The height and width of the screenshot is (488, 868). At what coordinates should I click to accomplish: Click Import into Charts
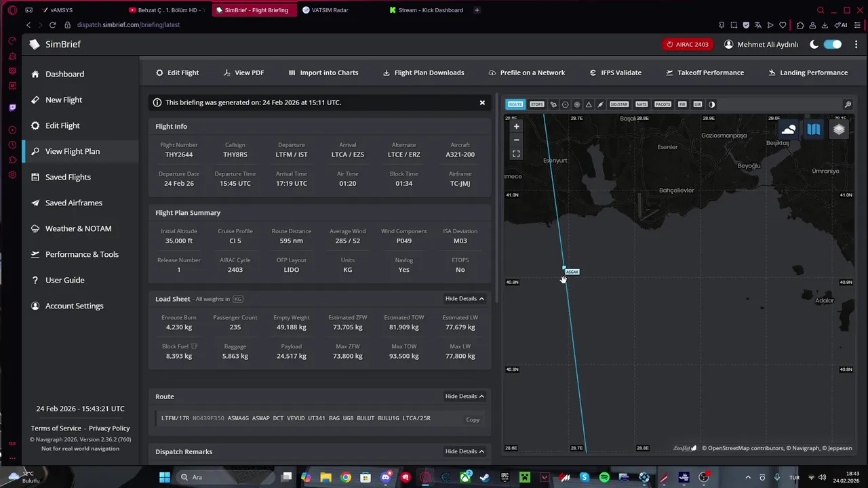pyautogui.click(x=323, y=73)
